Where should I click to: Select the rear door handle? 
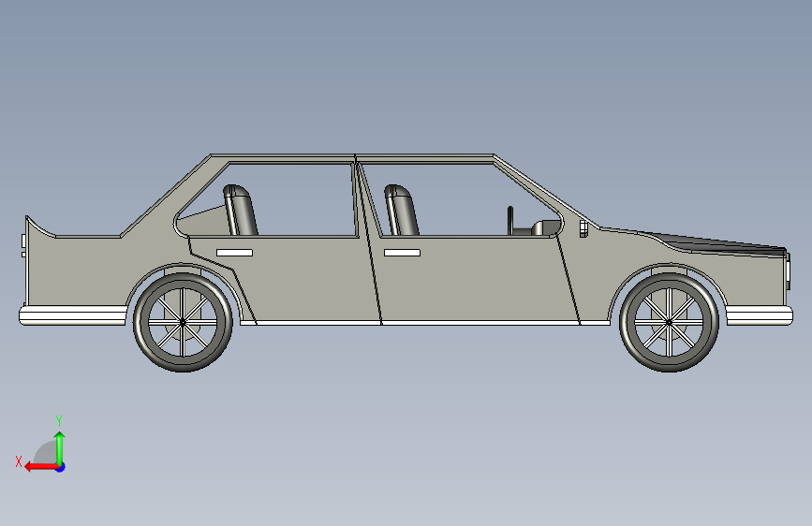click(x=234, y=253)
